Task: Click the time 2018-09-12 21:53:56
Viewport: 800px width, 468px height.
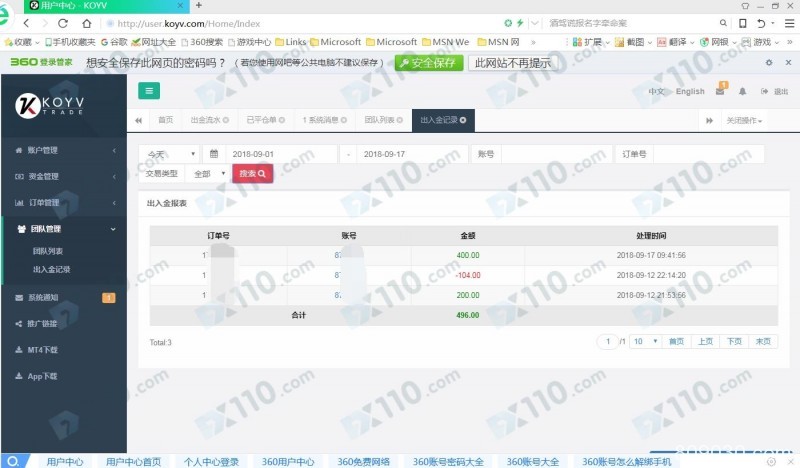Action: [651, 295]
